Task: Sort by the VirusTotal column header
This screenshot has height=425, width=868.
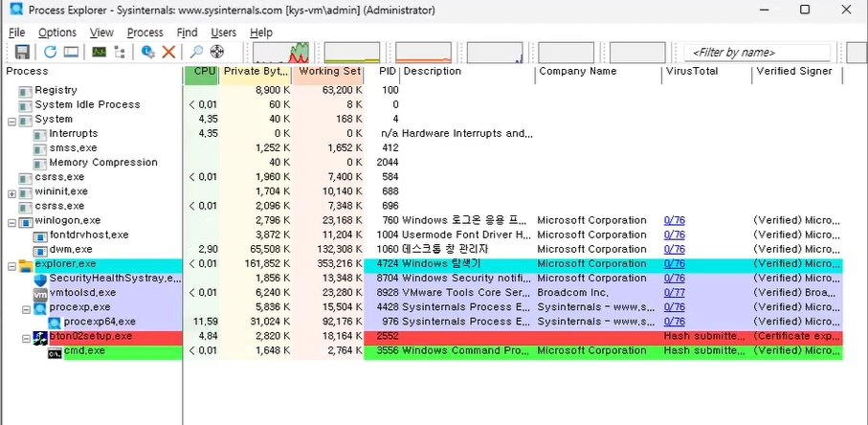Action: 706,72
